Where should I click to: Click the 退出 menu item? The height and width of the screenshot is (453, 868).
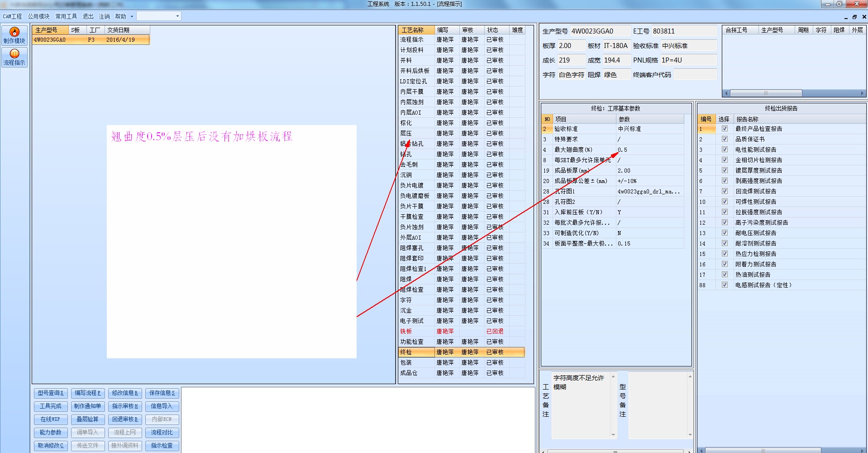pos(88,16)
